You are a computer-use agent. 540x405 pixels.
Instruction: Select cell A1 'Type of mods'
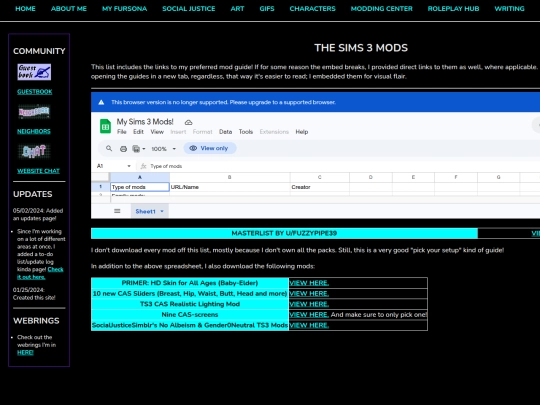point(140,187)
